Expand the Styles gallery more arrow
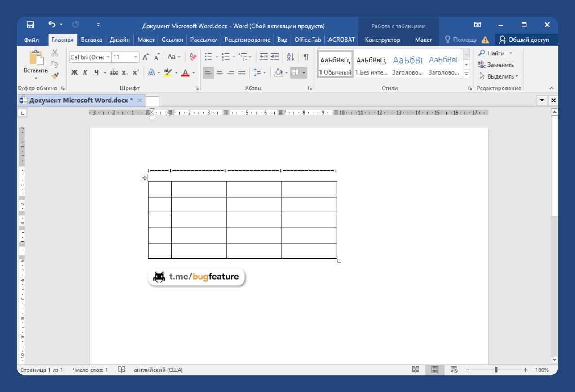The width and height of the screenshot is (575, 392). [x=466, y=74]
